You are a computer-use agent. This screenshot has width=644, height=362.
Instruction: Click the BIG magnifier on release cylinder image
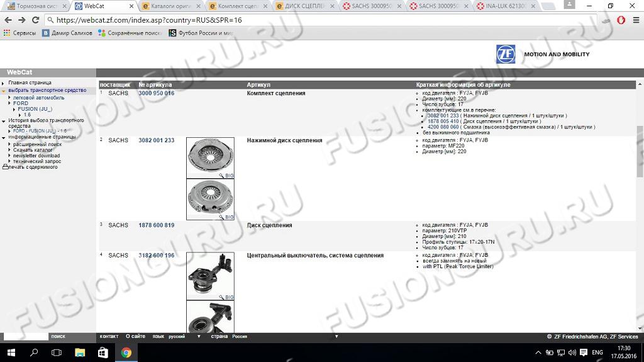(x=226, y=297)
